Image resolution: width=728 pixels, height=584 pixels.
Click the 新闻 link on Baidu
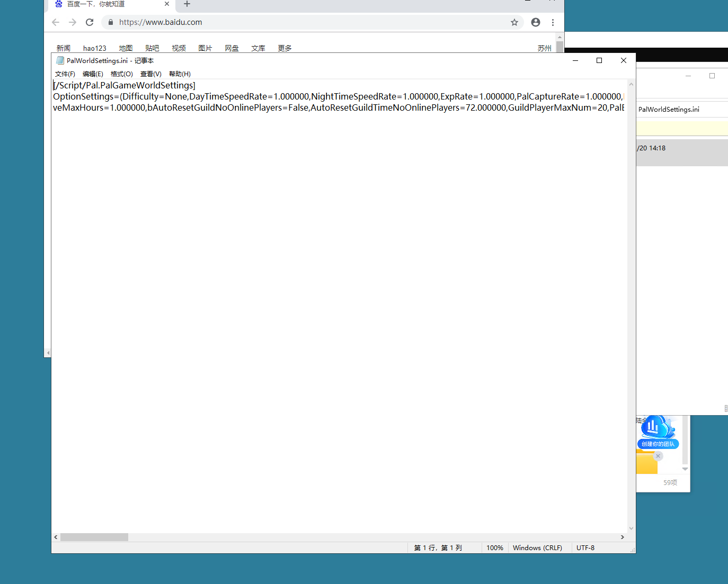click(x=64, y=48)
